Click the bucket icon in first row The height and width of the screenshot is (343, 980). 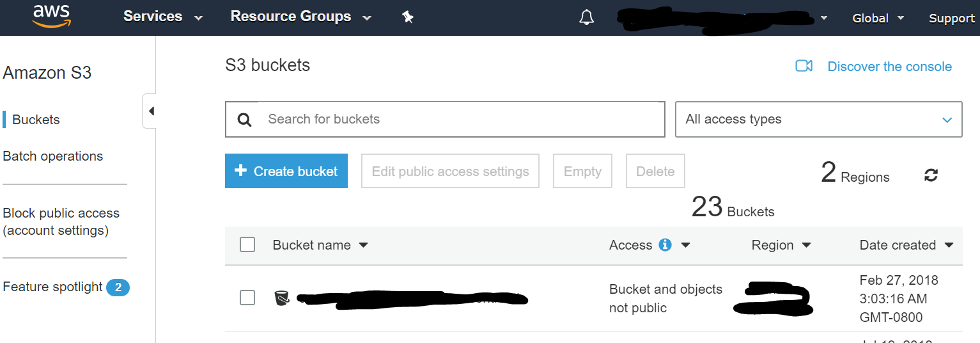[x=281, y=298]
